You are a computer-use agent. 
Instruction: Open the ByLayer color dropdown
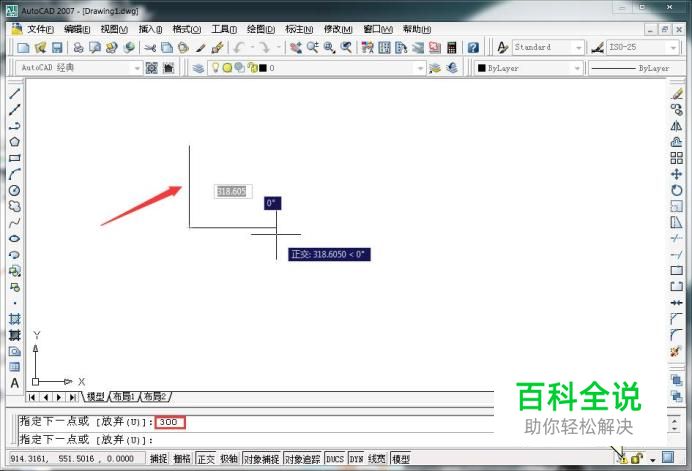pos(577,68)
